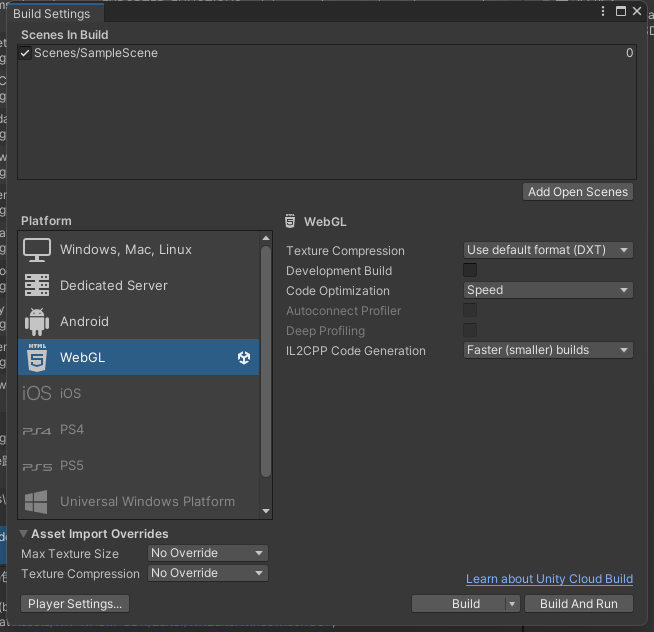Click the Dedicated Server rack icon

(x=37, y=285)
